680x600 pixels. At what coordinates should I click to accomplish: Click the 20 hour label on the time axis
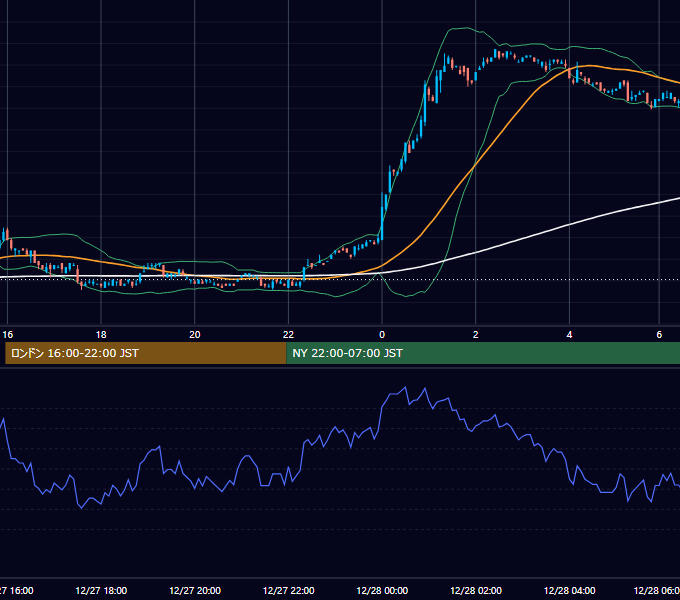pyautogui.click(x=195, y=335)
